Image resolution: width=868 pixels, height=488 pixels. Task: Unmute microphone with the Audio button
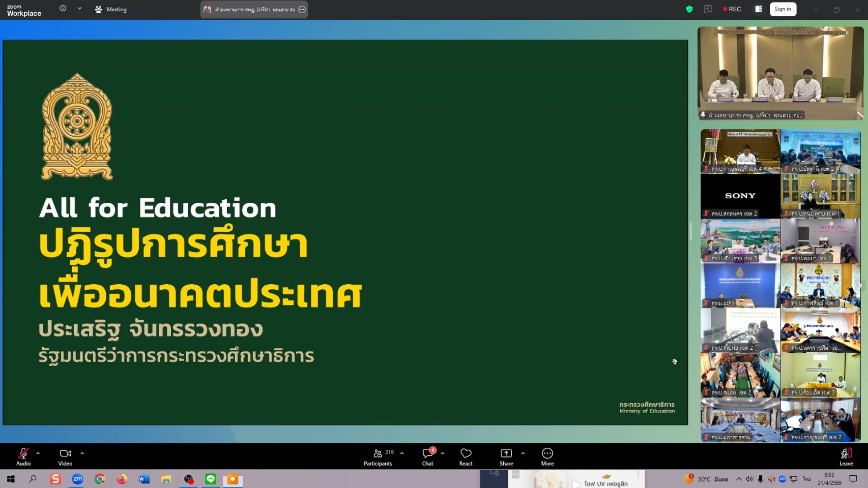(x=23, y=456)
